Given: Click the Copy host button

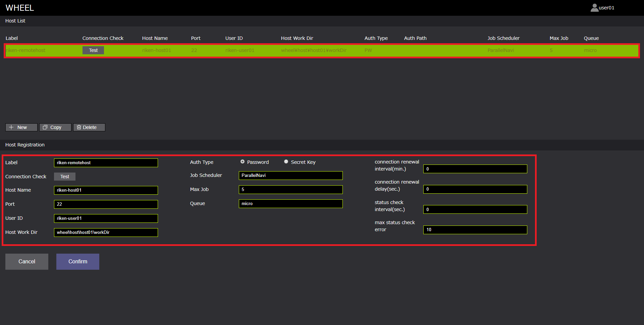Looking at the screenshot, I should point(55,127).
